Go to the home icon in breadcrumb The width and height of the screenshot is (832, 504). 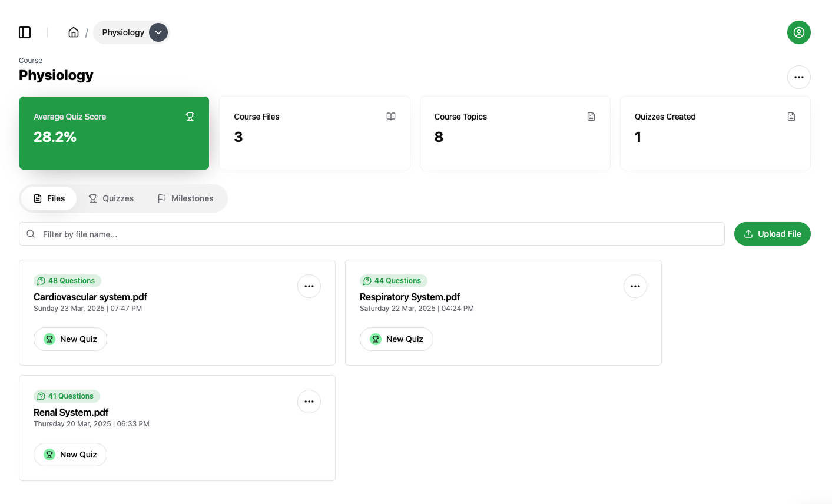[74, 32]
